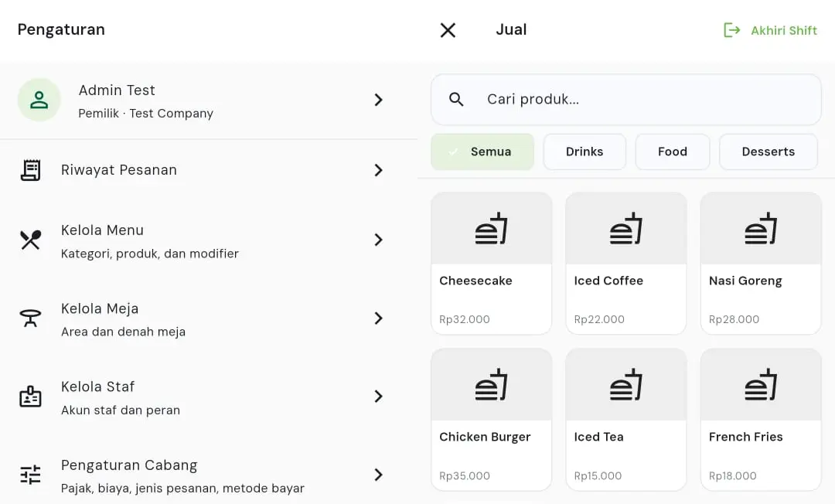Viewport: 835px width, 504px height.
Task: Filter products by Food chip
Action: [x=673, y=152]
